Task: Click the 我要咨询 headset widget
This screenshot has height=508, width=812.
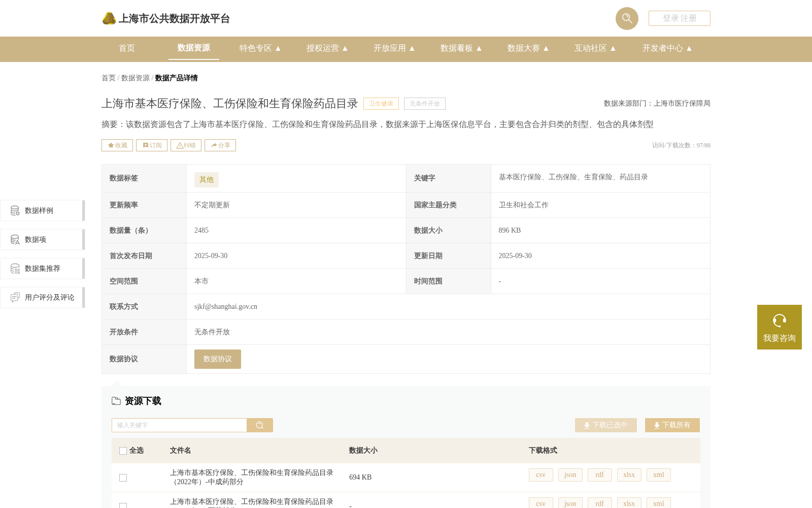Action: 780,327
